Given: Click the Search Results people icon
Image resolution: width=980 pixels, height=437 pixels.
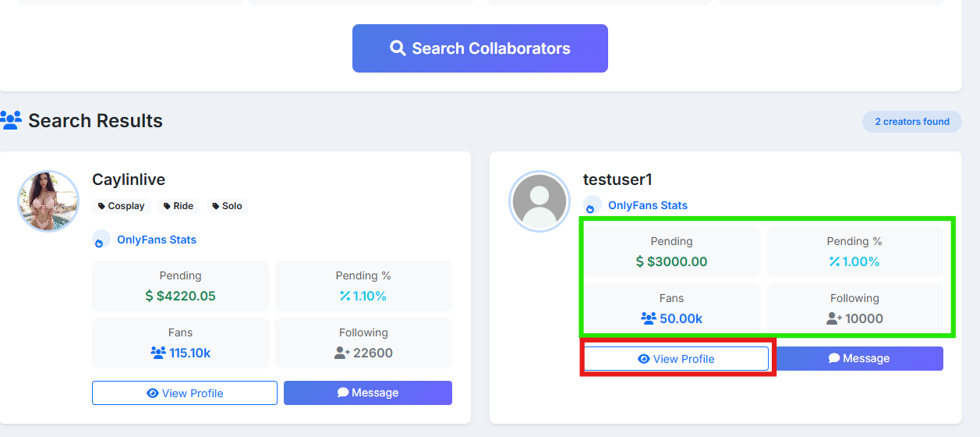Looking at the screenshot, I should click(x=11, y=120).
